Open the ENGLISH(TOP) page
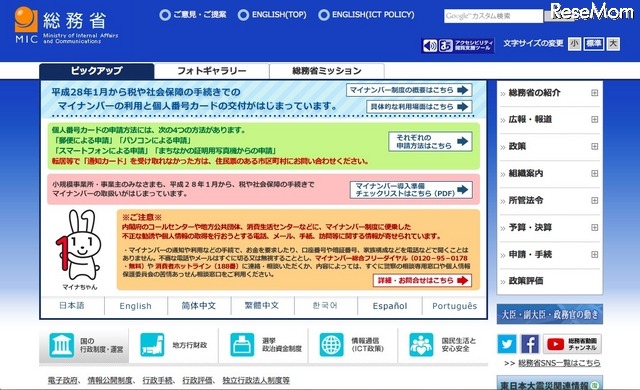This screenshot has width=640, height=390. click(272, 15)
